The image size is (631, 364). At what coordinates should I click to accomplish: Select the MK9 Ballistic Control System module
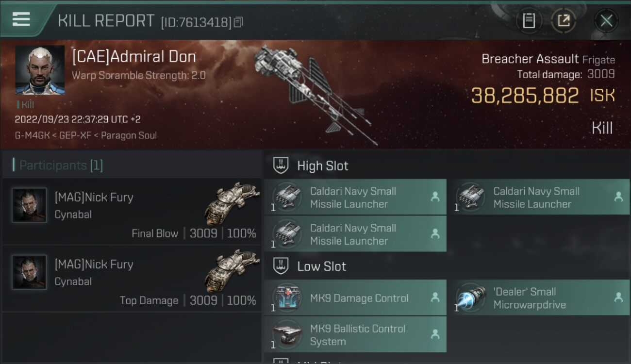355,334
